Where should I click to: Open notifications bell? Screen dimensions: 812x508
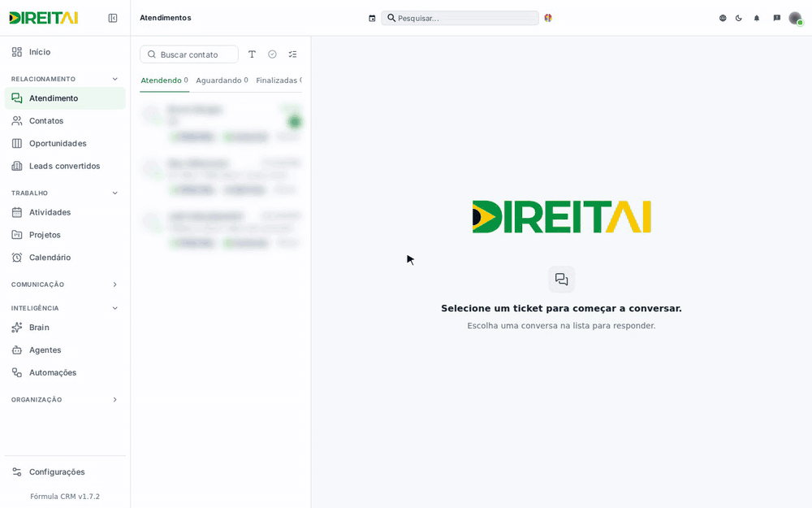pos(757,18)
